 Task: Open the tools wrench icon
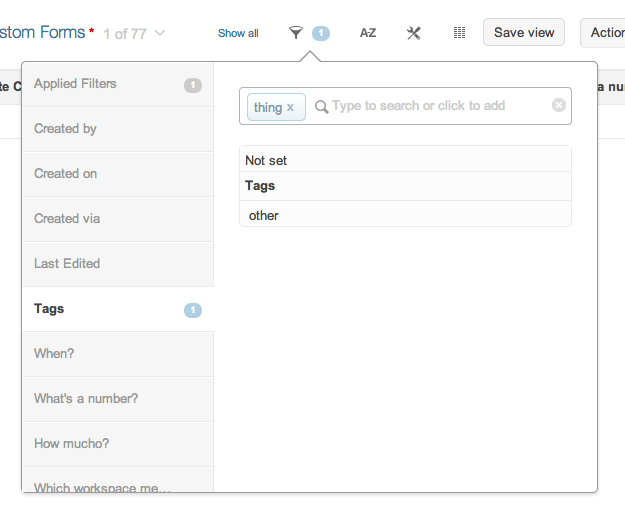(x=413, y=33)
